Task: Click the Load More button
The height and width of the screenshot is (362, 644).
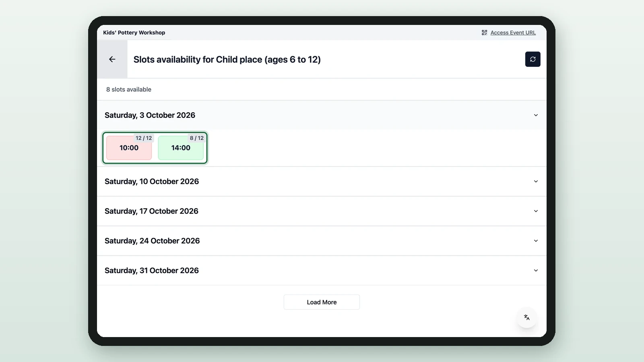Action: (x=322, y=302)
